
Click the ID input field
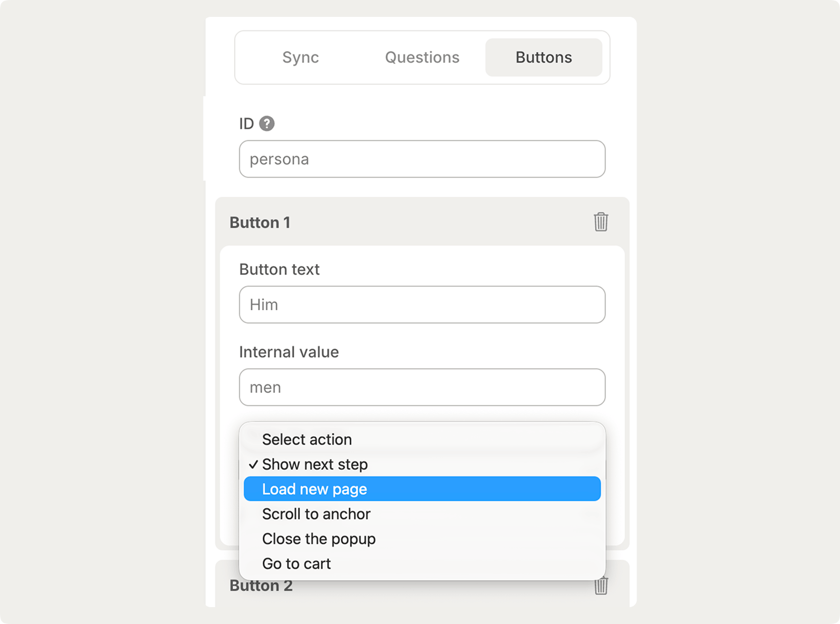422,159
